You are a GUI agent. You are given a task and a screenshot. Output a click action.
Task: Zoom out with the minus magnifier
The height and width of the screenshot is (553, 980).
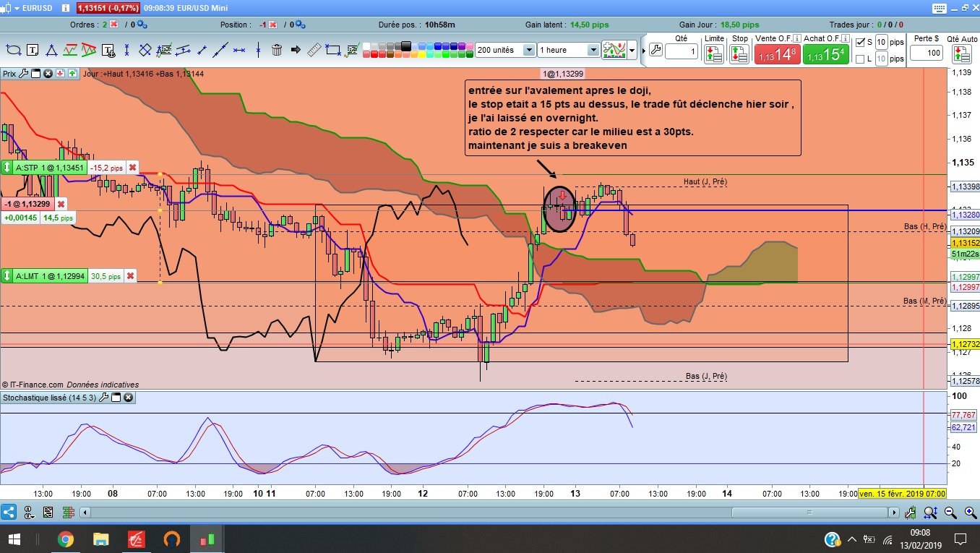click(950, 513)
